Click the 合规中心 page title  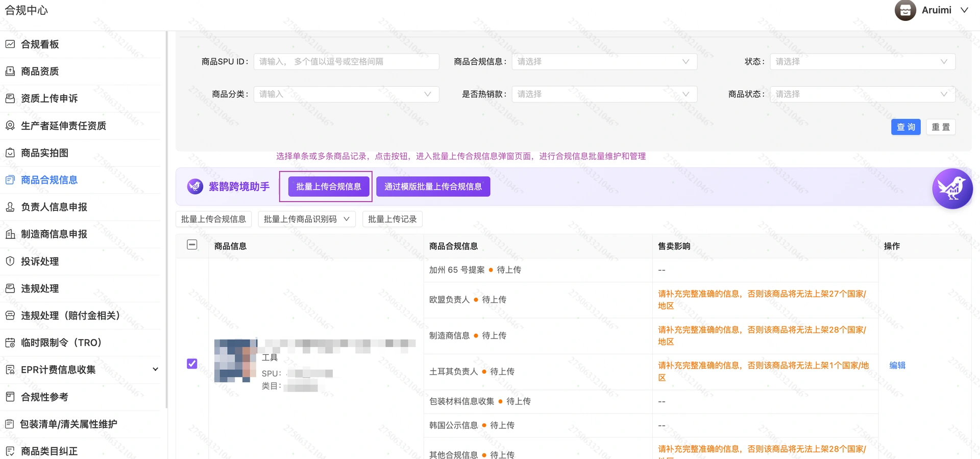coord(27,10)
